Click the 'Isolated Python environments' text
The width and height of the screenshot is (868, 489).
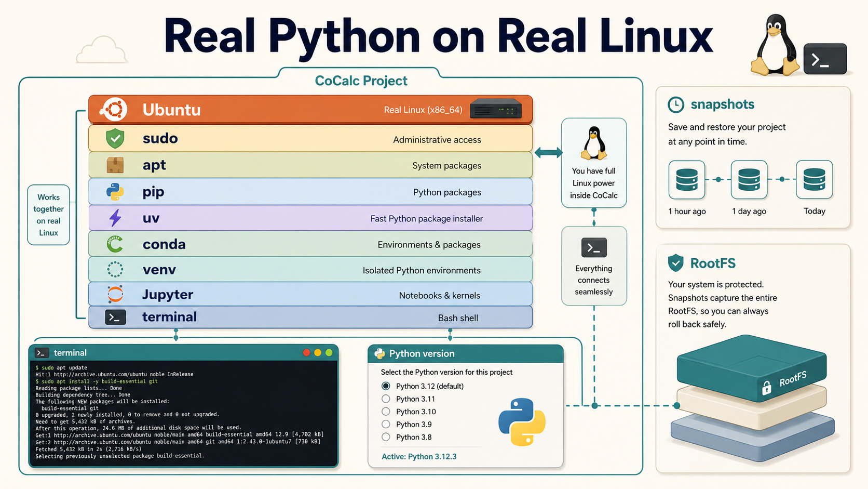tap(422, 270)
